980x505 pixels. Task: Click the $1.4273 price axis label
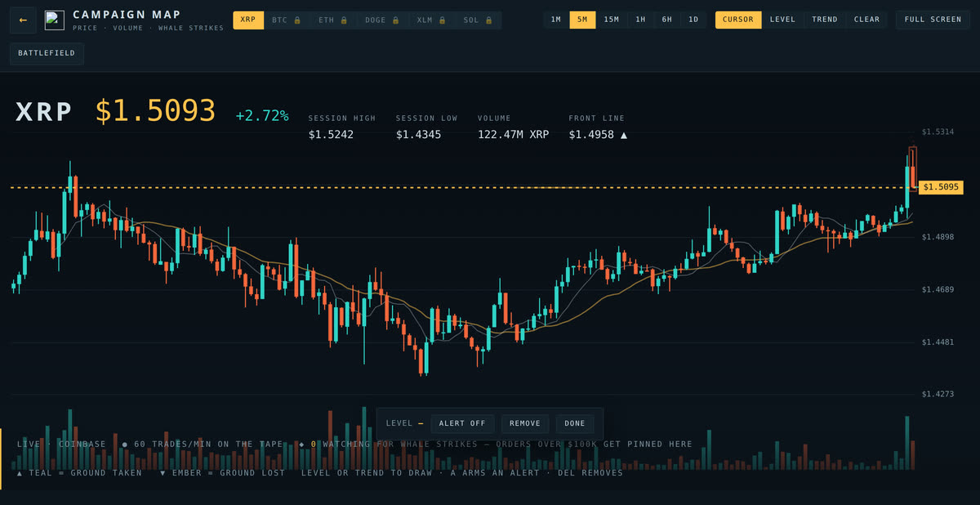pos(938,394)
